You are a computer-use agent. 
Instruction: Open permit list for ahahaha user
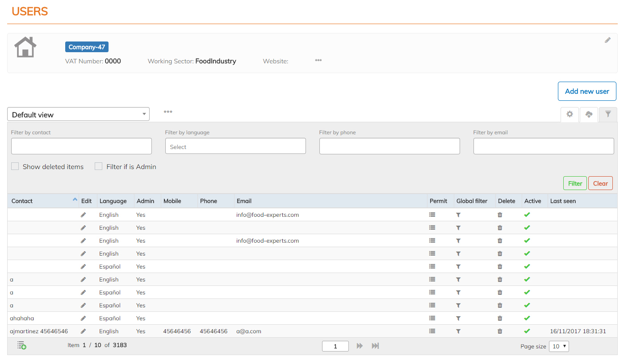point(432,318)
